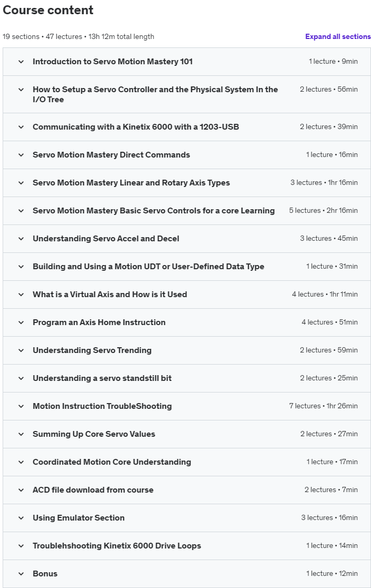Expand the Bonus section chevron
This screenshot has width=371, height=588.
pos(21,574)
